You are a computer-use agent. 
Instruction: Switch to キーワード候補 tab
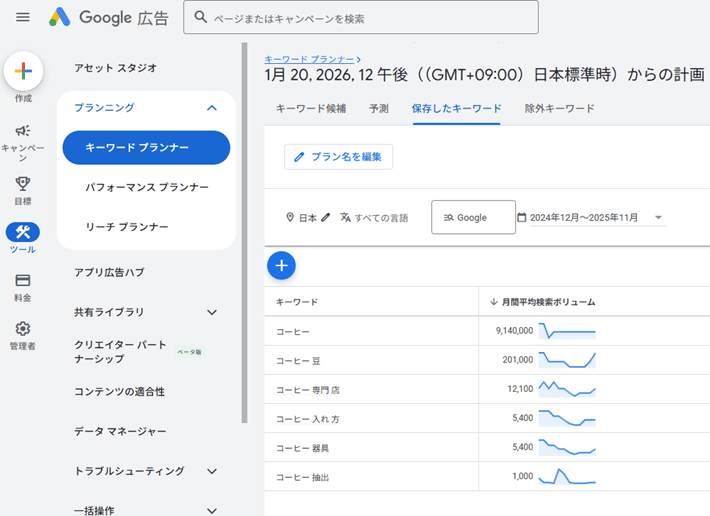click(x=311, y=109)
